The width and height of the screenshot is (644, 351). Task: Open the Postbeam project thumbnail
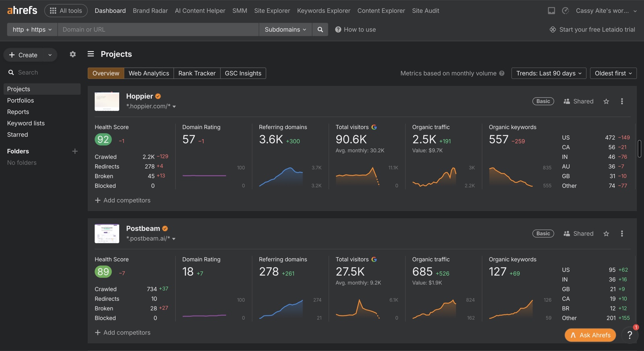pos(107,233)
